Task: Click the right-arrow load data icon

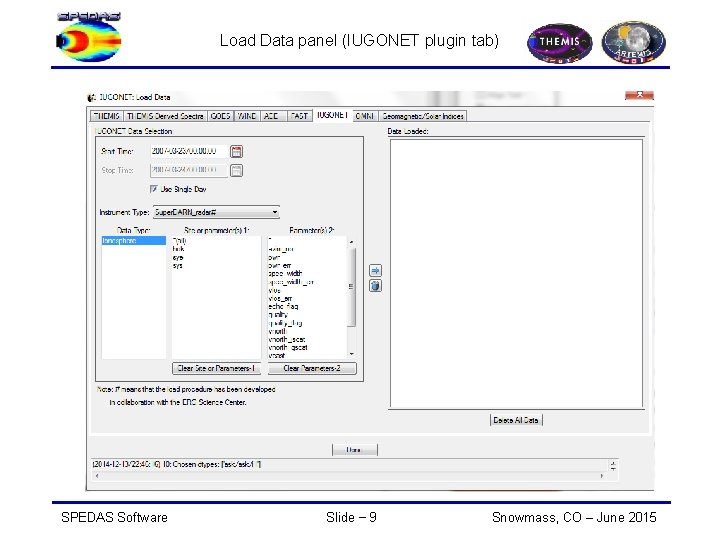Action: (375, 270)
